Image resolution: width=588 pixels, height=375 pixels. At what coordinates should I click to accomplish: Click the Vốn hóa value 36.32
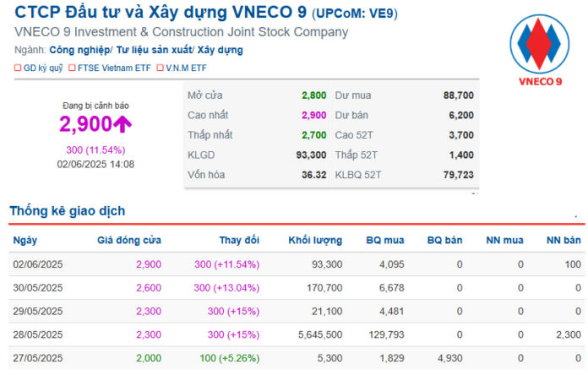[314, 175]
